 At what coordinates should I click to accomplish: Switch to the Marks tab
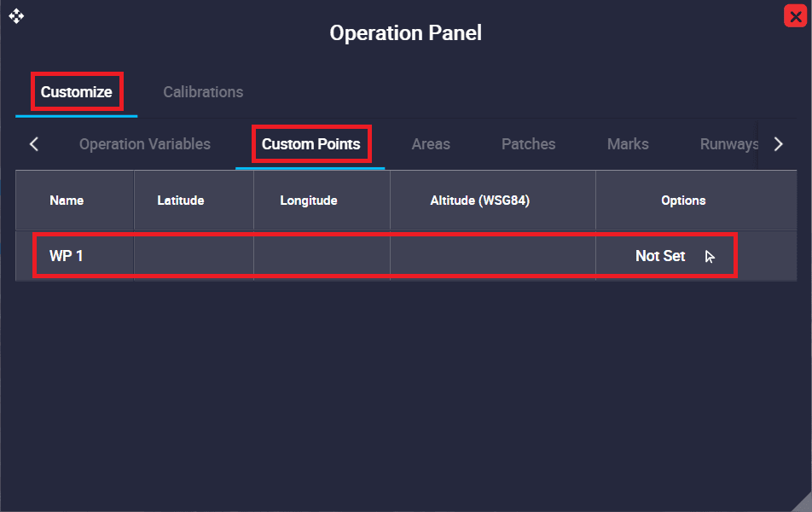(628, 144)
